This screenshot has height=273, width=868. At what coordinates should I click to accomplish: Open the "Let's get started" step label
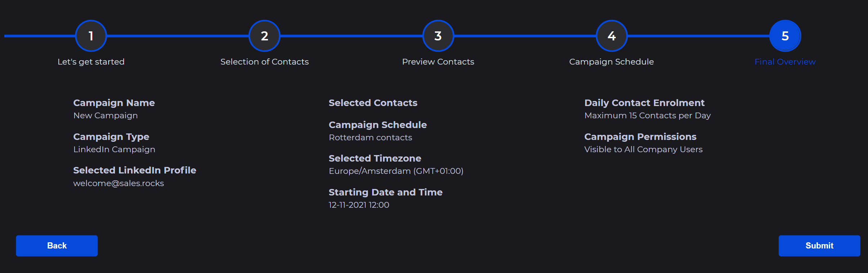(91, 62)
